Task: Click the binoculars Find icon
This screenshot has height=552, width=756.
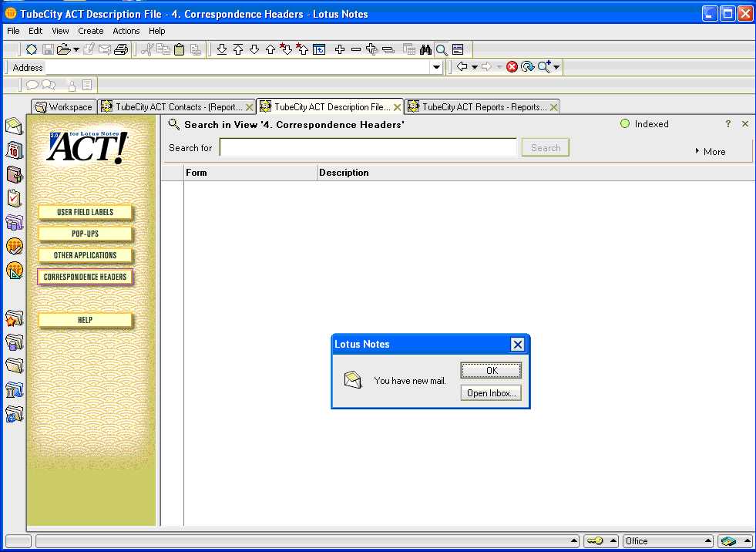Action: pos(425,49)
